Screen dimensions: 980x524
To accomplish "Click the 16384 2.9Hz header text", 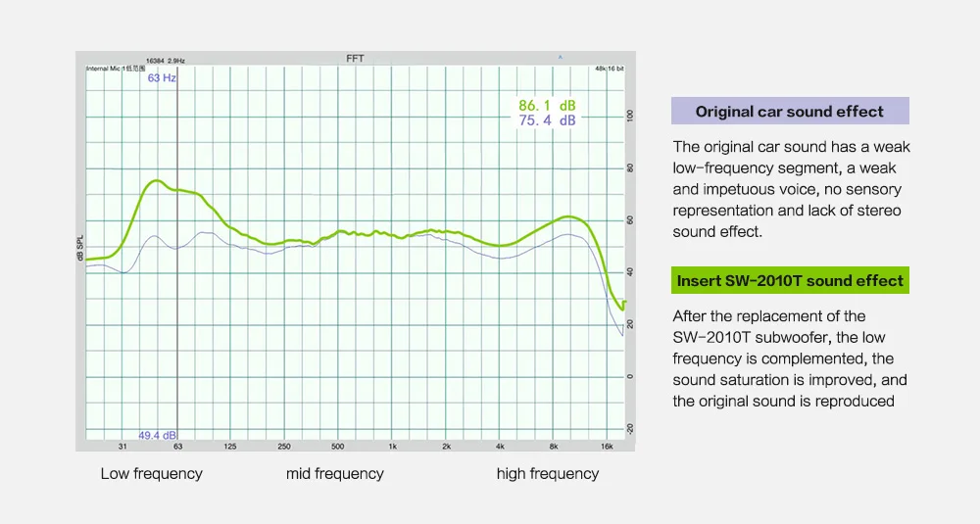I will click(x=166, y=61).
